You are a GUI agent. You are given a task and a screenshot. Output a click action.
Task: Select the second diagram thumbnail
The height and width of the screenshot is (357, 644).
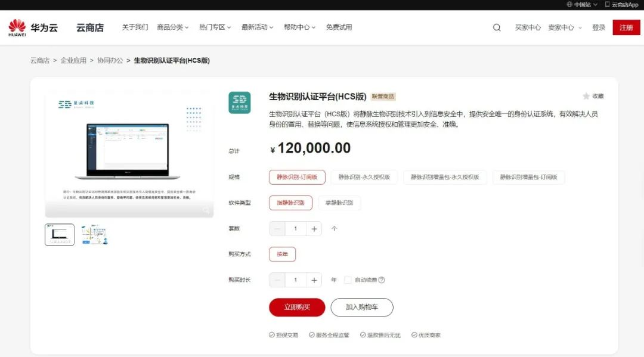(x=94, y=235)
